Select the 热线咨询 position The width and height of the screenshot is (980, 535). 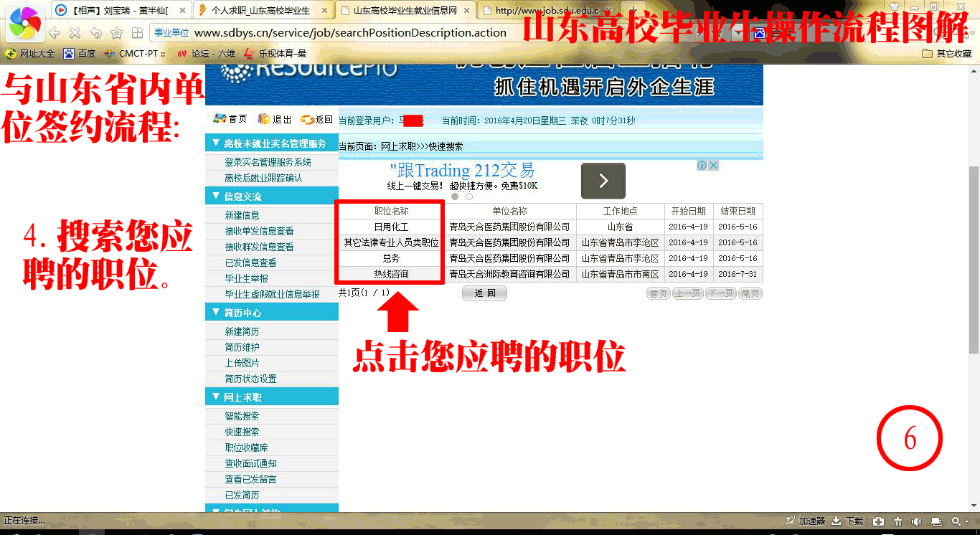click(391, 274)
